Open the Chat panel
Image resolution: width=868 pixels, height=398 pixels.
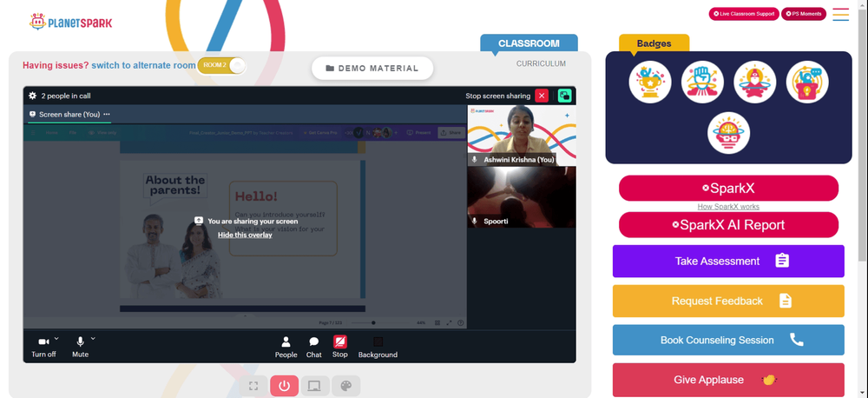point(314,348)
